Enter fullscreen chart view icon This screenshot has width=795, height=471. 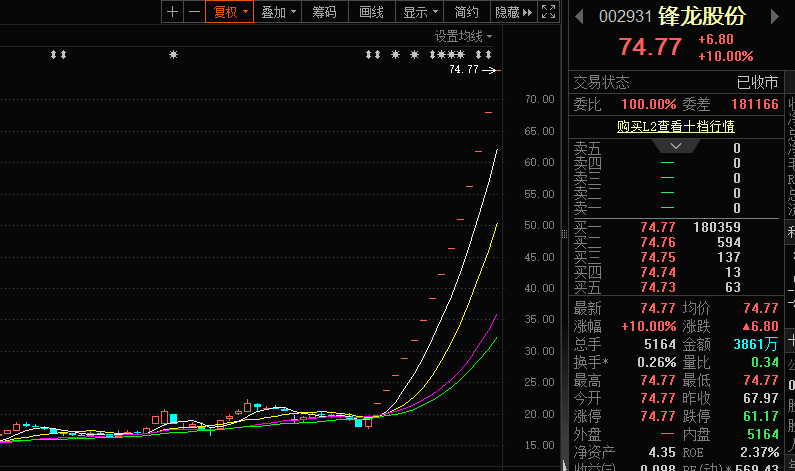coord(548,12)
